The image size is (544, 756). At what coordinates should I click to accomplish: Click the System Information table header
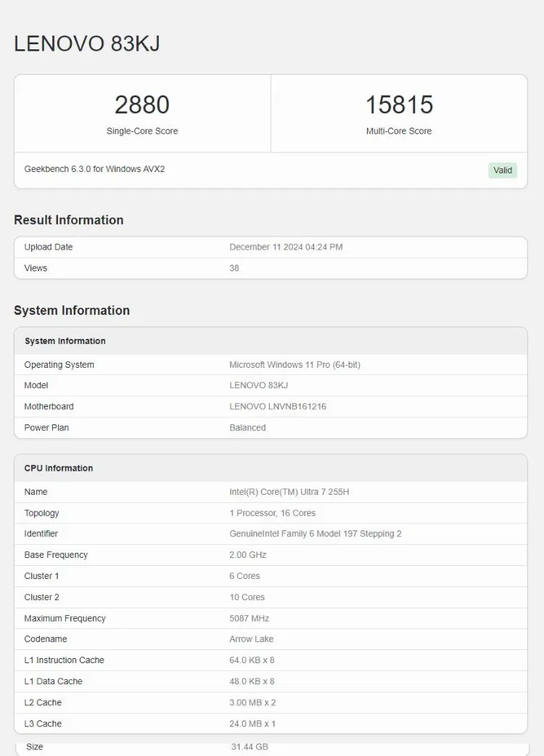pyautogui.click(x=65, y=341)
